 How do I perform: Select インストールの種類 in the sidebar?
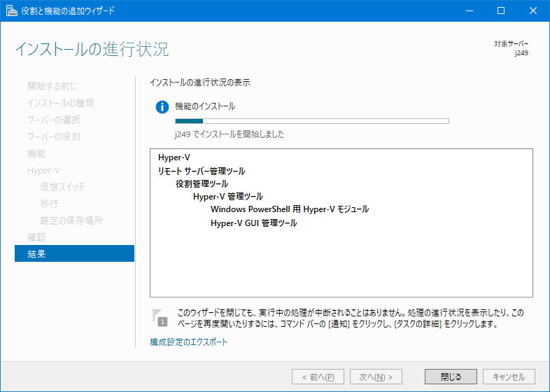click(x=61, y=103)
